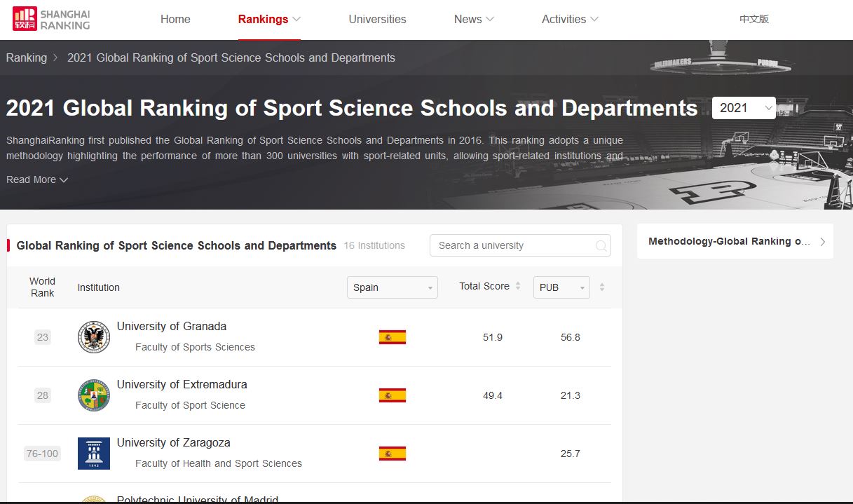Sort by PUB indicator arrows
The width and height of the screenshot is (853, 504).
click(x=602, y=287)
